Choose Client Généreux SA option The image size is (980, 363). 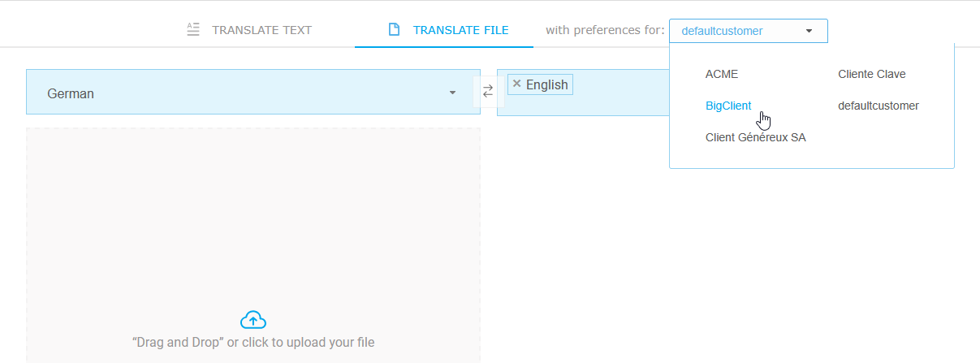(x=755, y=137)
